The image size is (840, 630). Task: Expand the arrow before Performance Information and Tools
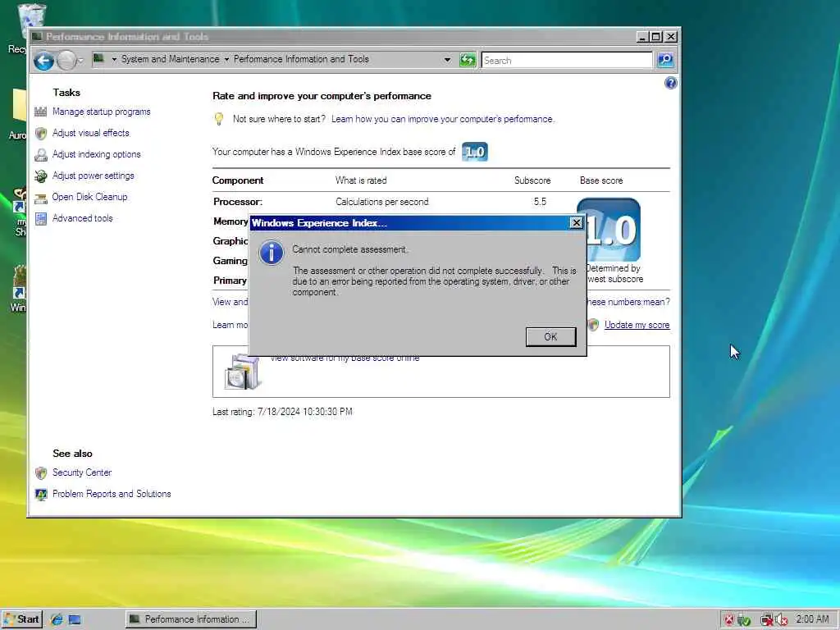[x=226, y=59]
